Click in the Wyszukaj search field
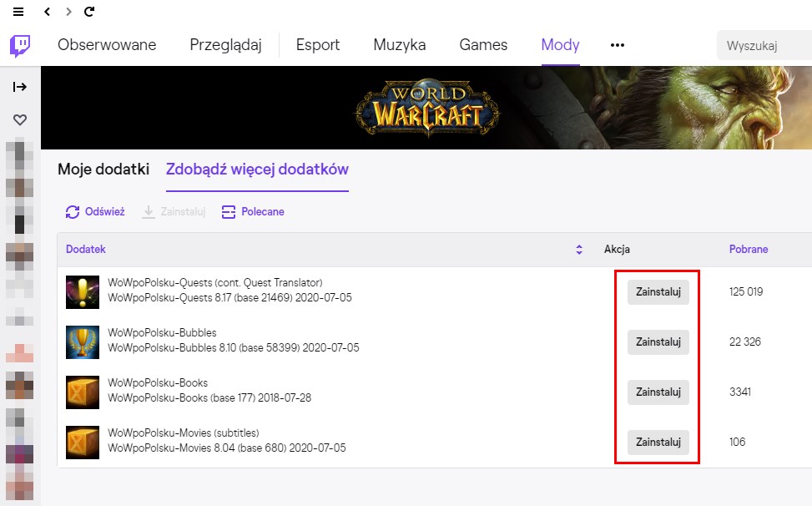 pos(764,46)
